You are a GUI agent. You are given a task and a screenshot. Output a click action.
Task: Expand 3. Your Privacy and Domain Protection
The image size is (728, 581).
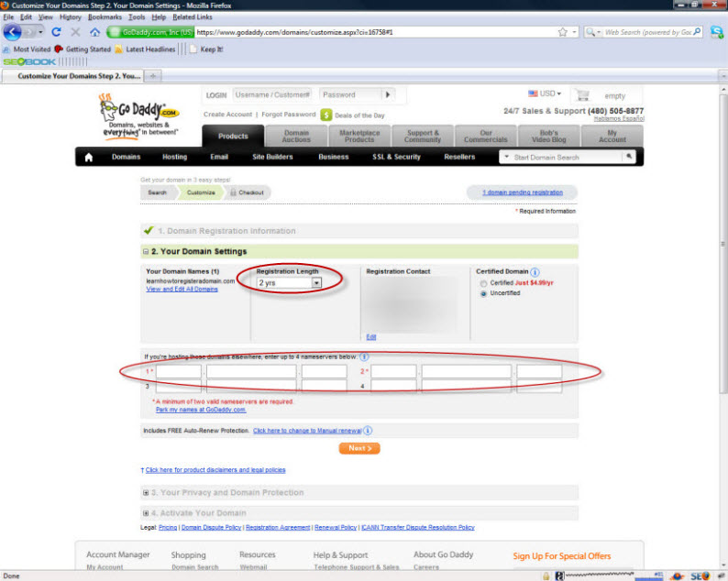coord(146,493)
